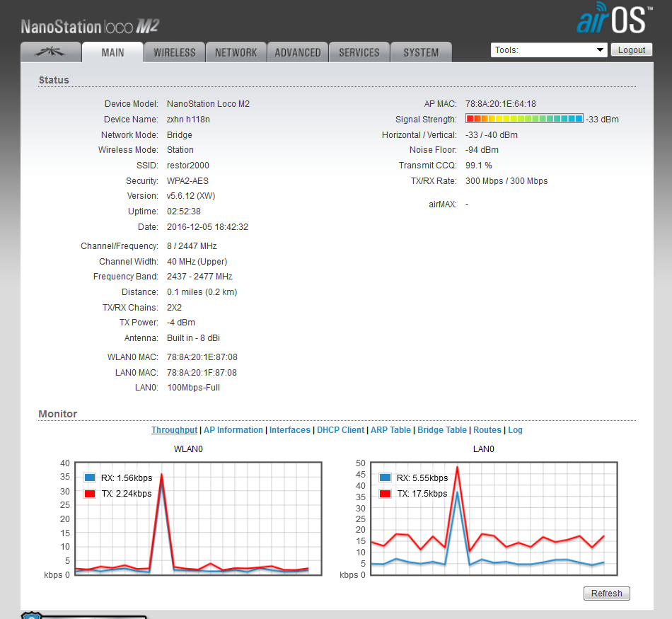672x619 pixels.
Task: Click the channel value 8 / 2447 MHz
Action: 192,246
